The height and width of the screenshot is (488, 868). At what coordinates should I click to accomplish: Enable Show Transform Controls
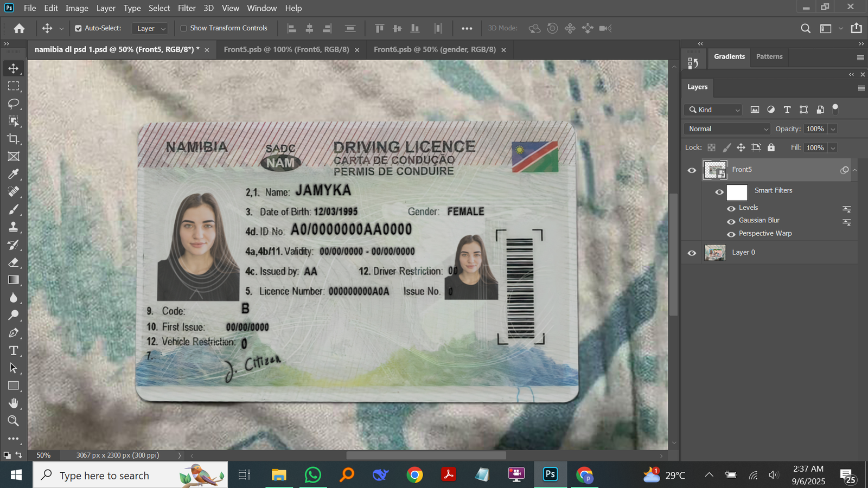(183, 28)
